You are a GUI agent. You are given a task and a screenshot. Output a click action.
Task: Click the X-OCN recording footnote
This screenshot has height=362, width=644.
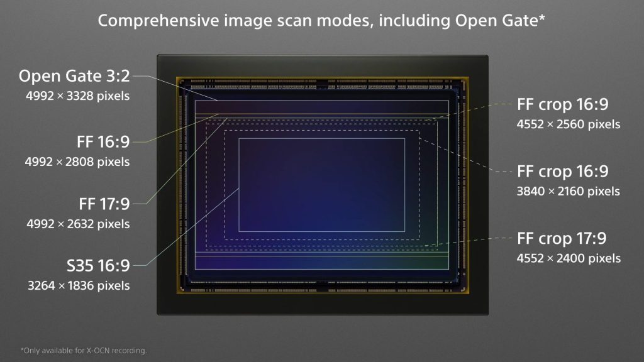point(84,351)
